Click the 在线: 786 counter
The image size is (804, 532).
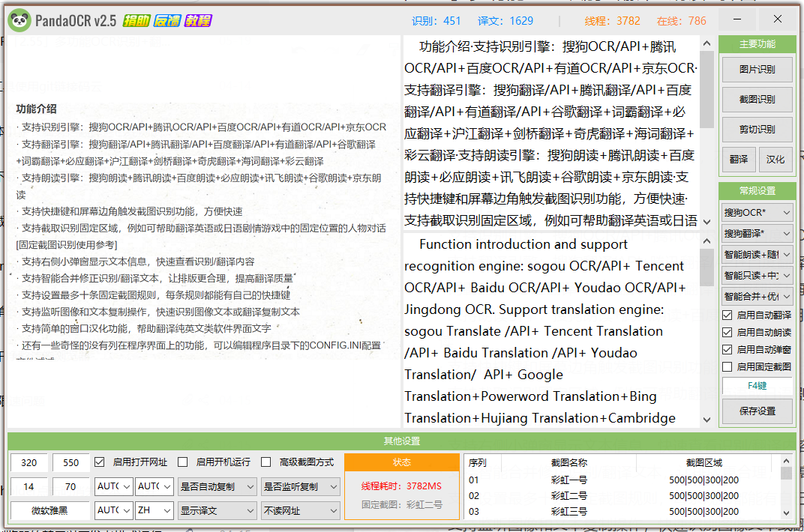coord(682,21)
